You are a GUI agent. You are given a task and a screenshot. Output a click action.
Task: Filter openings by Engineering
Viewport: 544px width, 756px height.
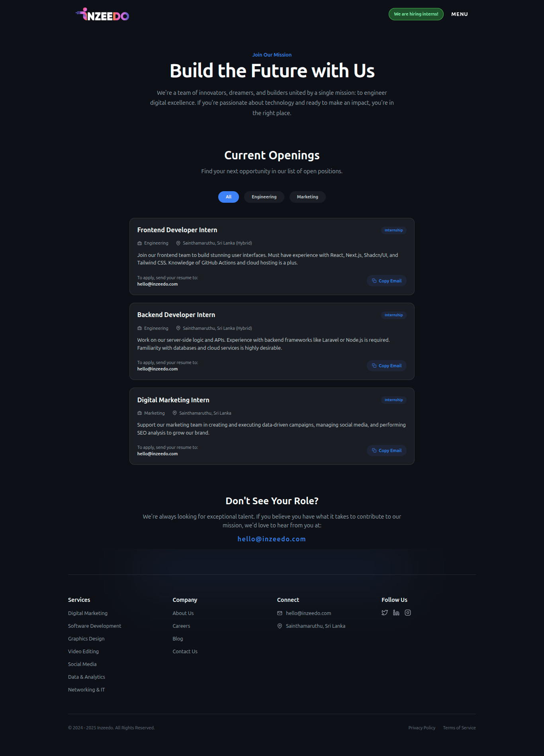point(264,197)
